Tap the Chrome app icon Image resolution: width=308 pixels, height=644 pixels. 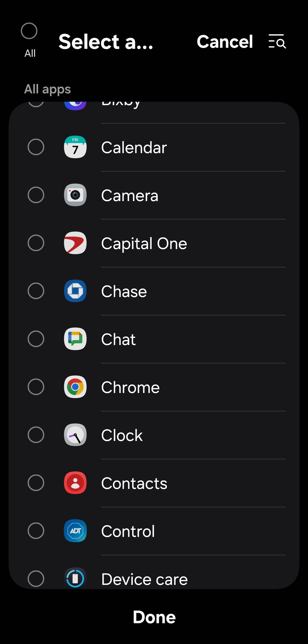point(75,387)
